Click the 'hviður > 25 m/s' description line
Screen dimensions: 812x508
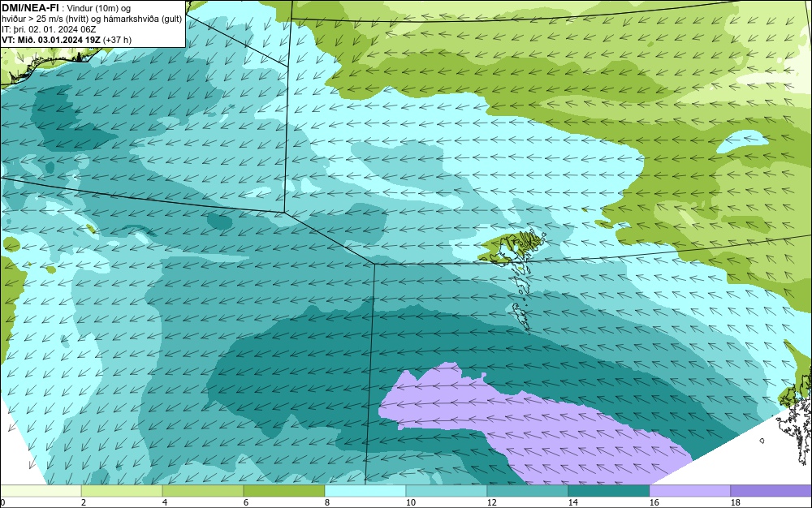click(x=92, y=19)
